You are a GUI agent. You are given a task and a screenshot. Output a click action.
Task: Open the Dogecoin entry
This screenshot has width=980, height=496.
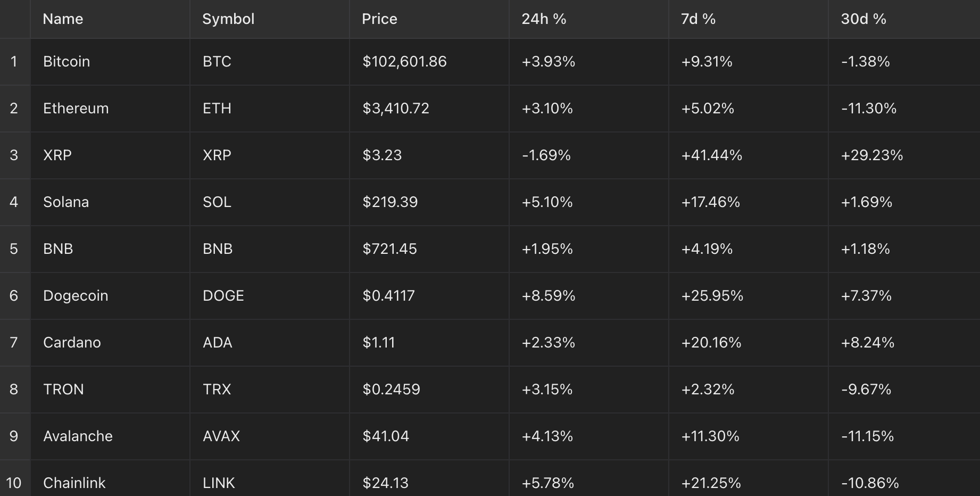click(x=76, y=295)
